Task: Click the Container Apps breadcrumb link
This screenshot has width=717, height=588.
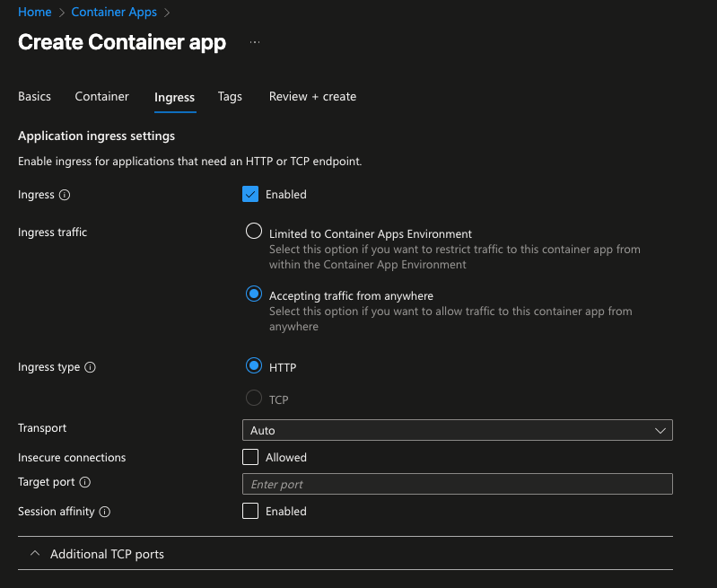Action: [x=114, y=12]
